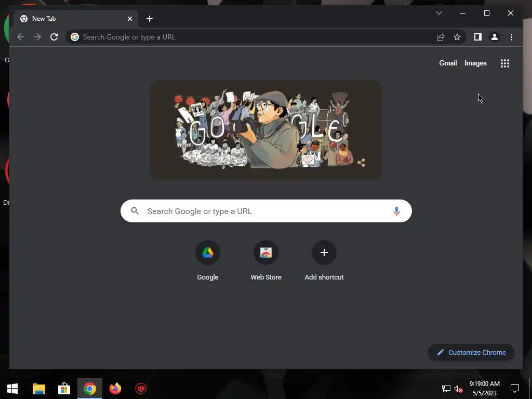Minimize the Chrome window

coord(463,13)
